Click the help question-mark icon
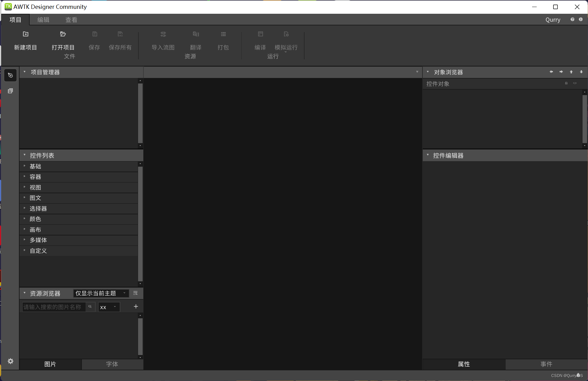This screenshot has width=588, height=381. click(x=572, y=20)
